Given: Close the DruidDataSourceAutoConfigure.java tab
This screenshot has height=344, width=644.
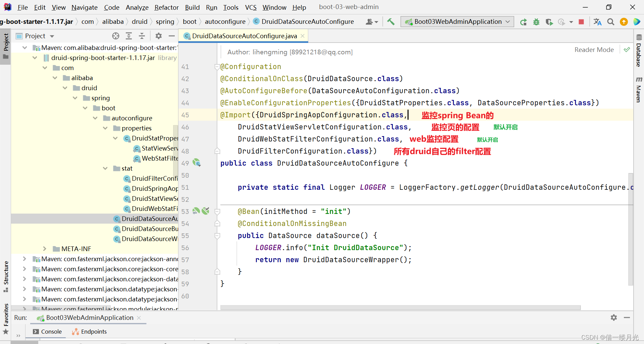Looking at the screenshot, I should (x=303, y=36).
